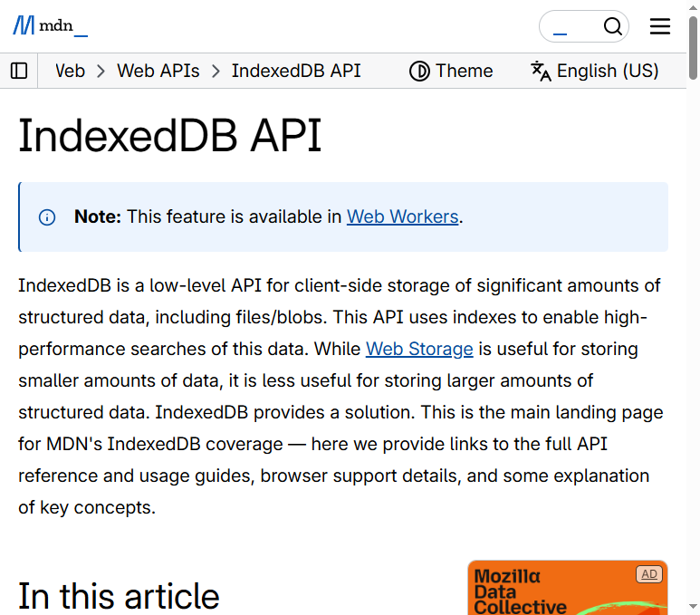Viewport: 700px width, 615px height.
Task: Click the half-circle Theme icon
Action: pyautogui.click(x=419, y=71)
